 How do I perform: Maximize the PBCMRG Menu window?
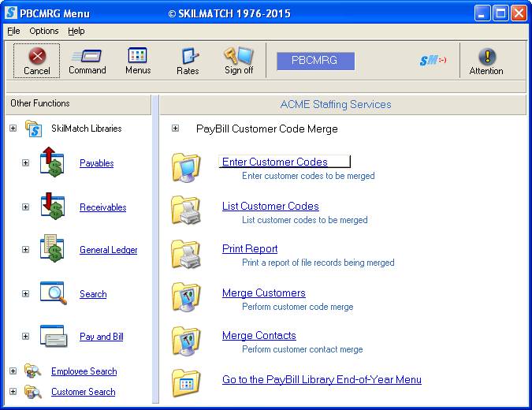(500, 13)
